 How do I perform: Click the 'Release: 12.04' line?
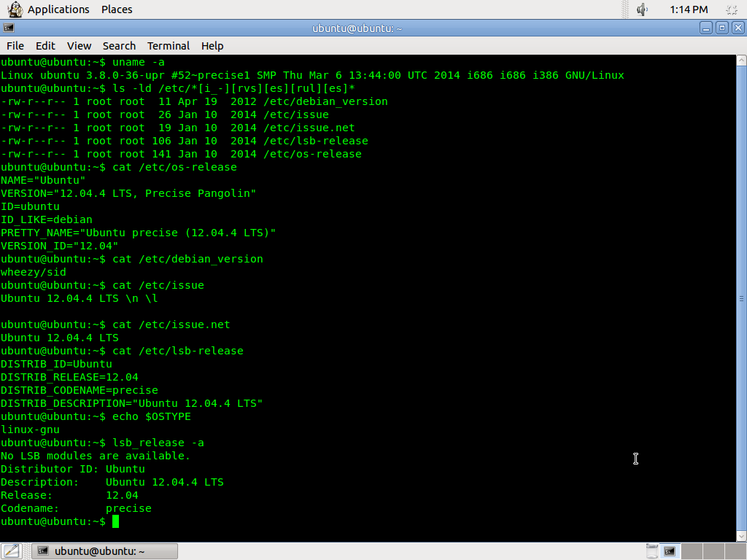[x=69, y=495]
